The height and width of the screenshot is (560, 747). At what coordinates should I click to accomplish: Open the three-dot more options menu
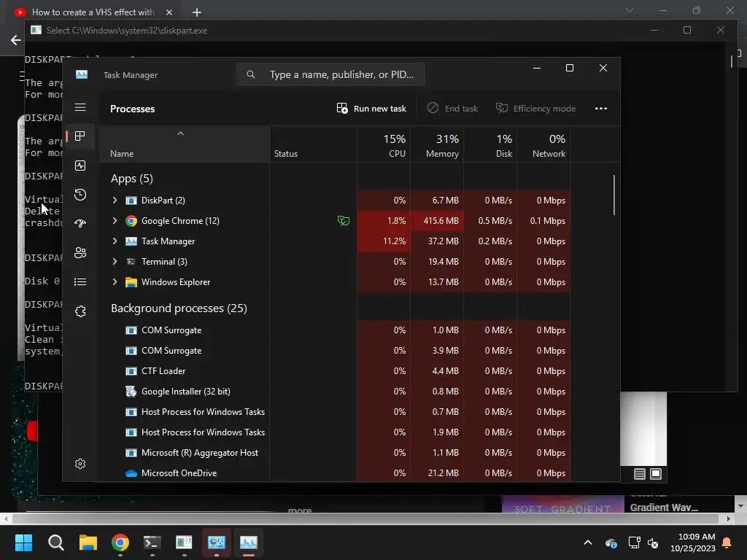[x=601, y=109]
